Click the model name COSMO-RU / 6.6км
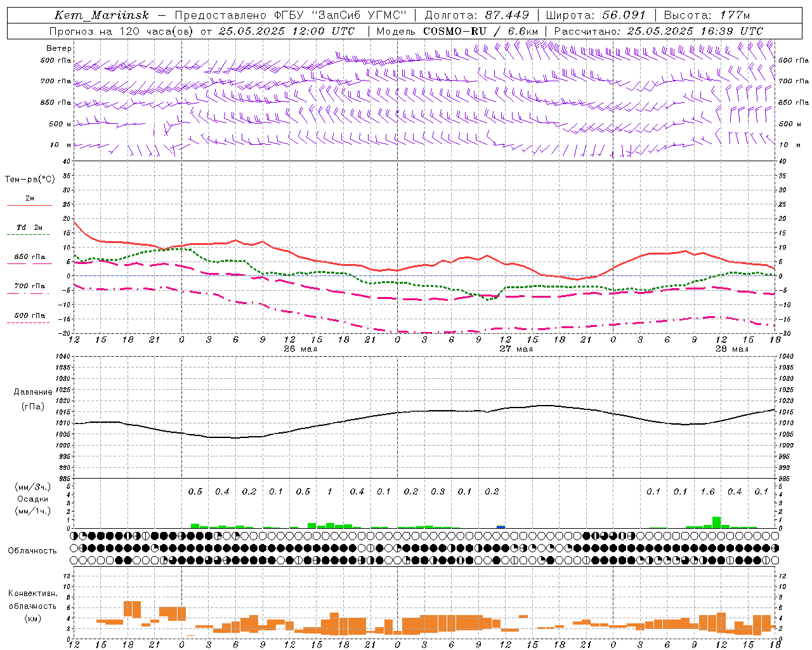The height and width of the screenshot is (650, 812). [481, 31]
